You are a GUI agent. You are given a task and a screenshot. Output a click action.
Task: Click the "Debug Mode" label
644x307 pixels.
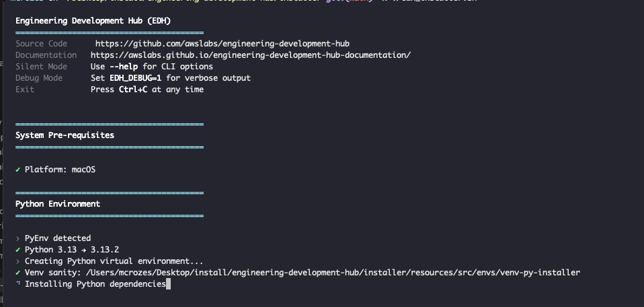coord(39,78)
